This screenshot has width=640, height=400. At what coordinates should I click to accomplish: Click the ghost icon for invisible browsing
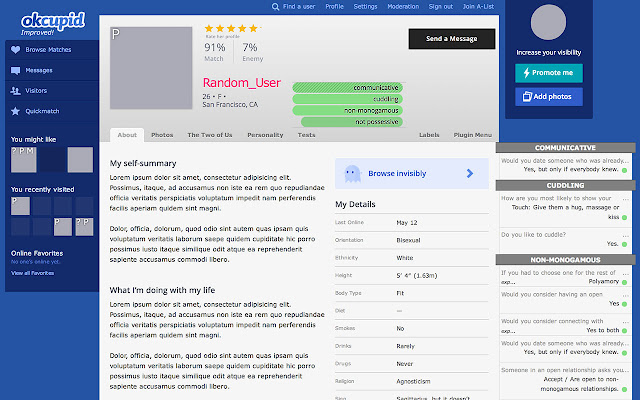[352, 173]
